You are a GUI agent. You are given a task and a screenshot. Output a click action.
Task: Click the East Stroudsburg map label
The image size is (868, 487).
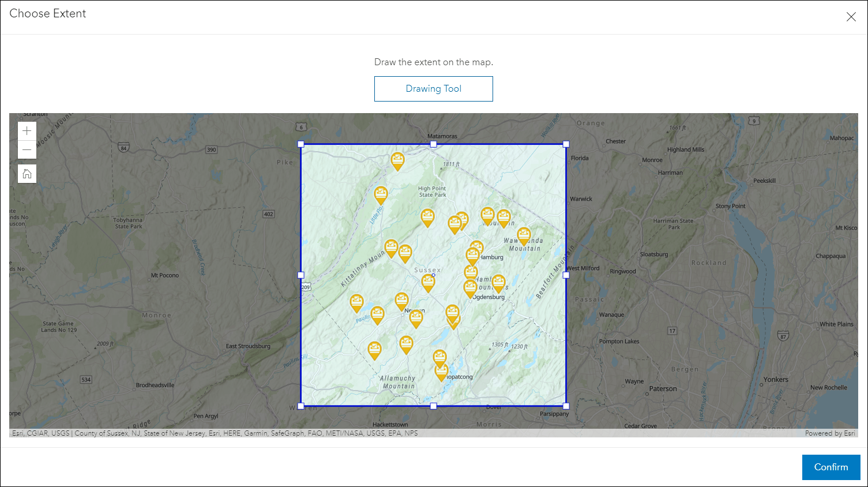pyautogui.click(x=248, y=346)
